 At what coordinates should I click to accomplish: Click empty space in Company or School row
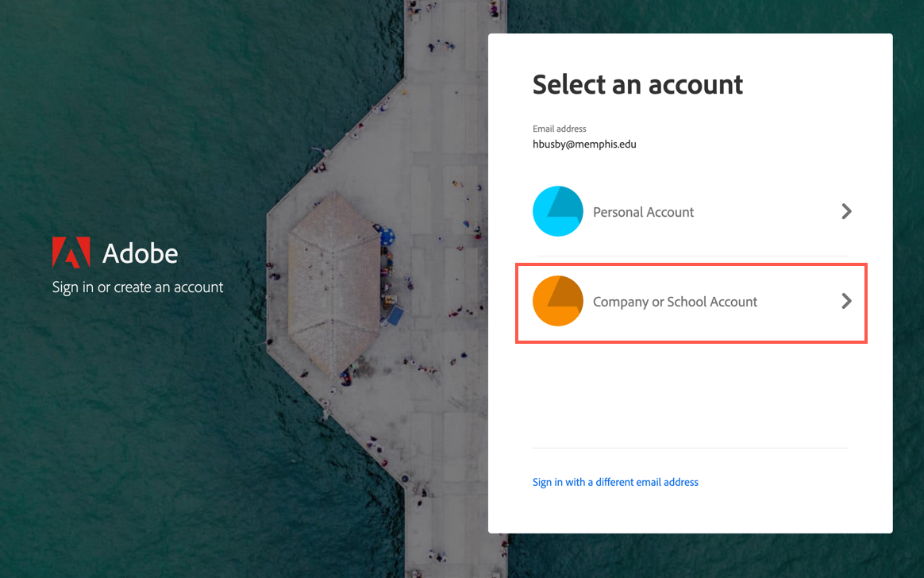pos(794,302)
